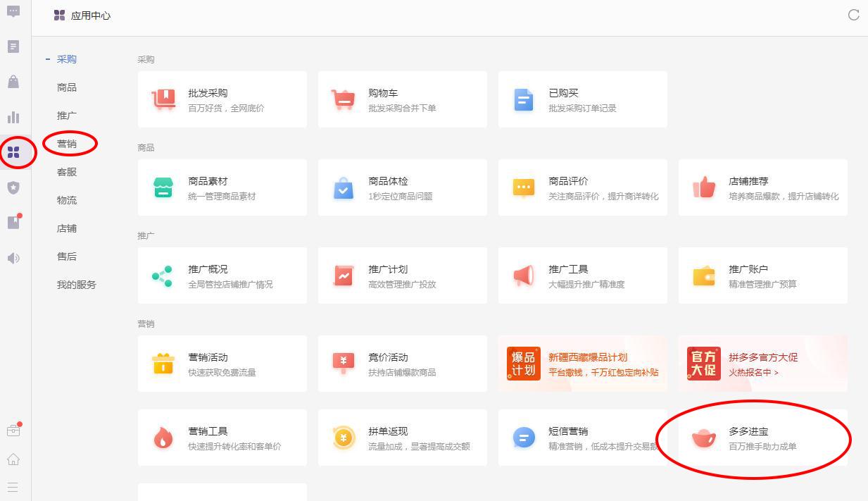Refresh the page with the reload icon
Screen dimensions: 868x501
tap(854, 15)
